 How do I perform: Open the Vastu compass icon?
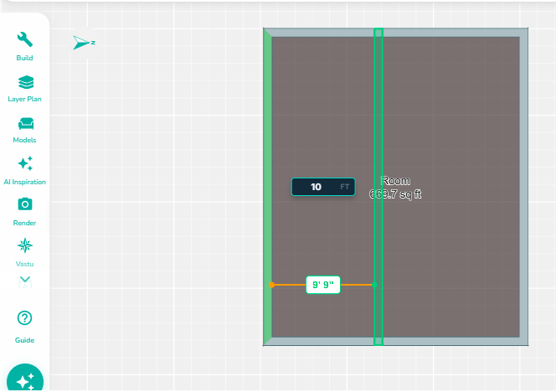point(25,245)
